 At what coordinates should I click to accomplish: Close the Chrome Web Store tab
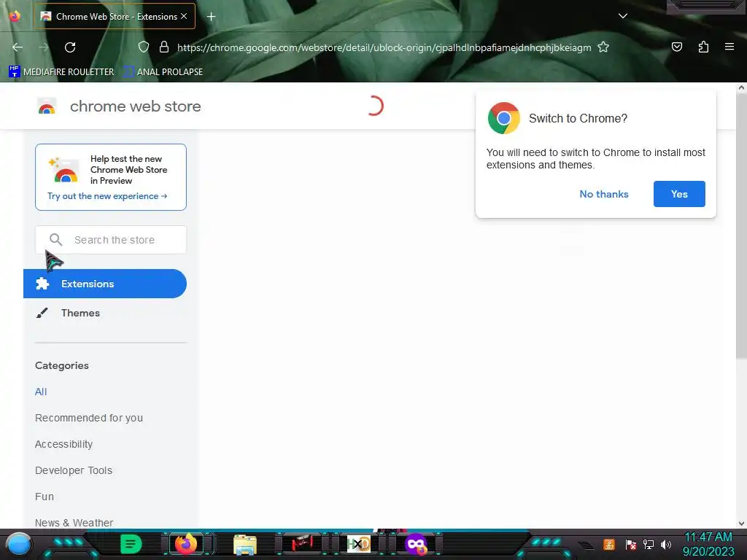point(184,16)
